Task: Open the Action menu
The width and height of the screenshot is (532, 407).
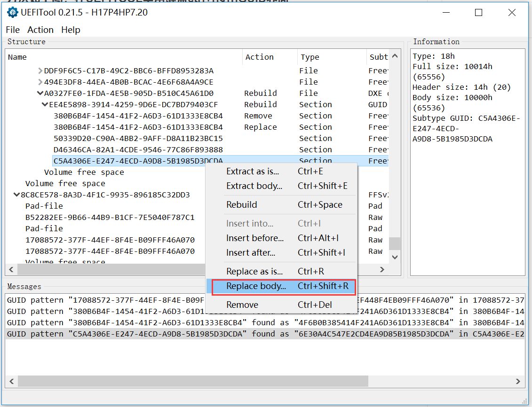Action: [40, 30]
